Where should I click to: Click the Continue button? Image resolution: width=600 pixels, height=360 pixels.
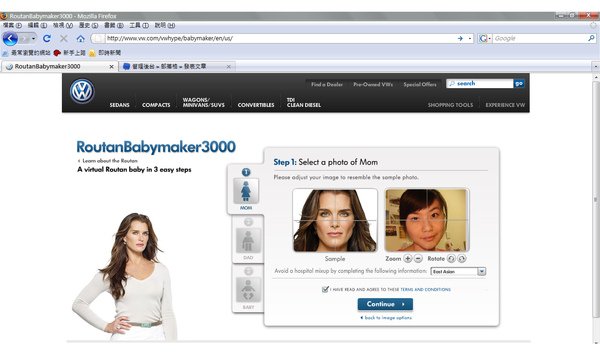point(385,304)
